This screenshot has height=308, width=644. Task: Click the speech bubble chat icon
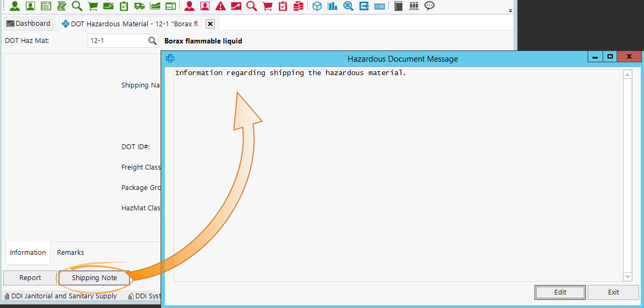tap(429, 6)
